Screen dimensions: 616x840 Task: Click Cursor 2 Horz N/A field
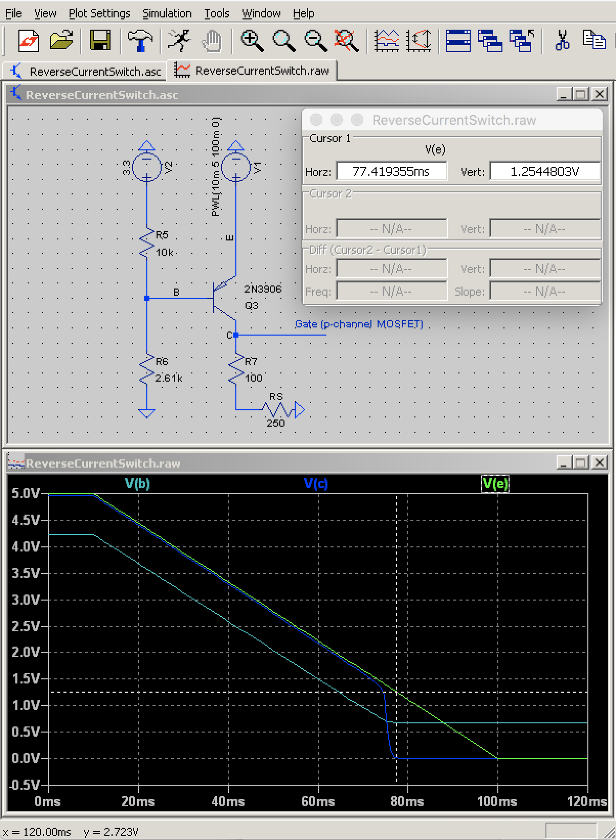pyautogui.click(x=391, y=229)
